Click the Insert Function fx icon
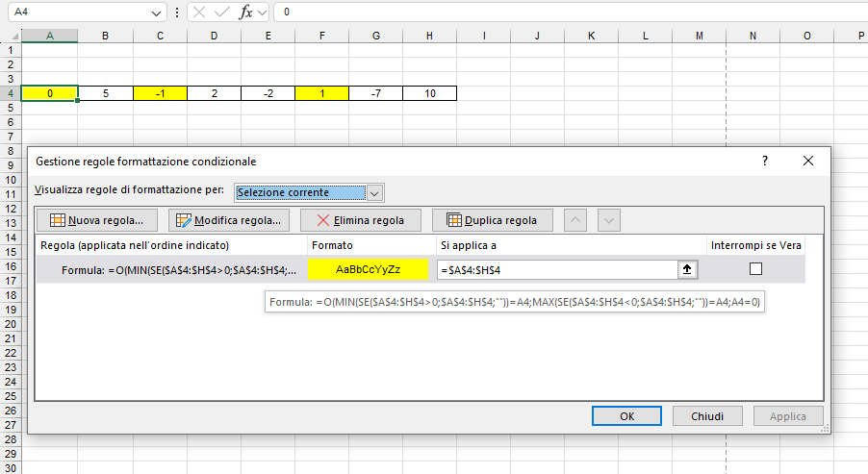The width and height of the screenshot is (868, 474). 245,12
